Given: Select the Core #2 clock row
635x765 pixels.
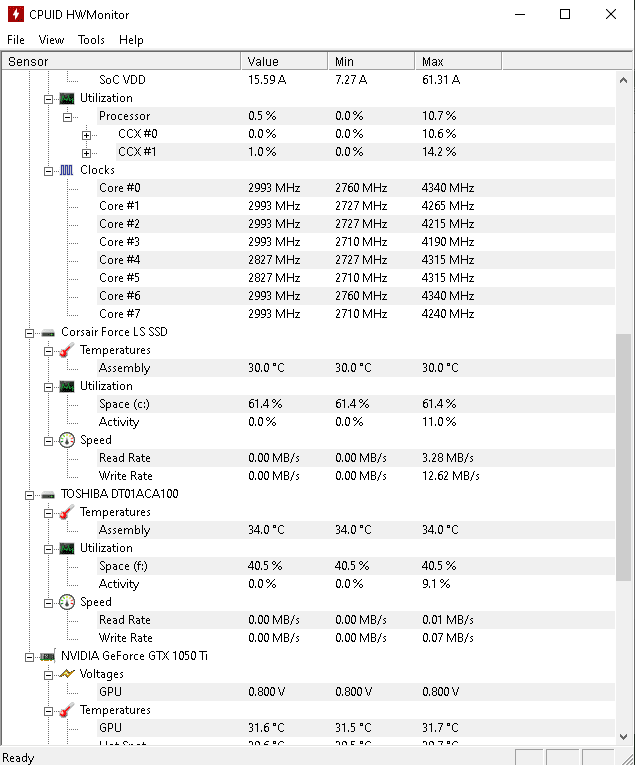Looking at the screenshot, I should pos(356,224).
